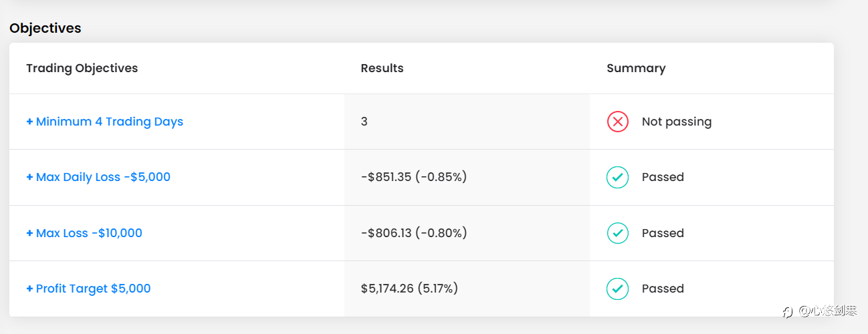Expand Profit Target $5,000 objective

click(88, 289)
